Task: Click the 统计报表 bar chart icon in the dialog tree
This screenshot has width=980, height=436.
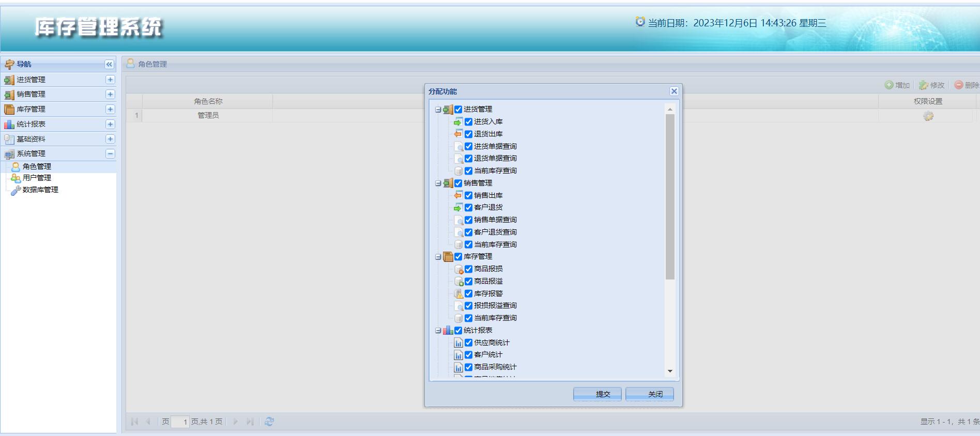Action: point(448,331)
